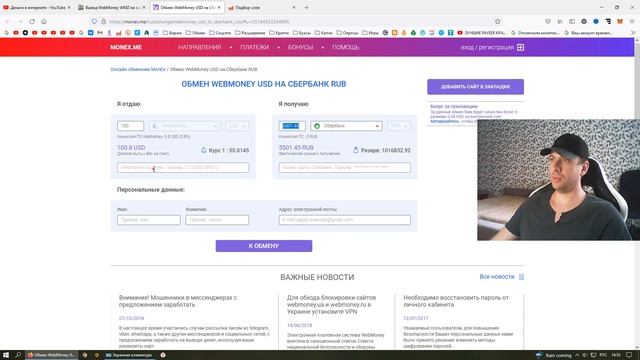Click the WebMoney wallet number field
Viewport: 640px width, 360px height.
183,167
